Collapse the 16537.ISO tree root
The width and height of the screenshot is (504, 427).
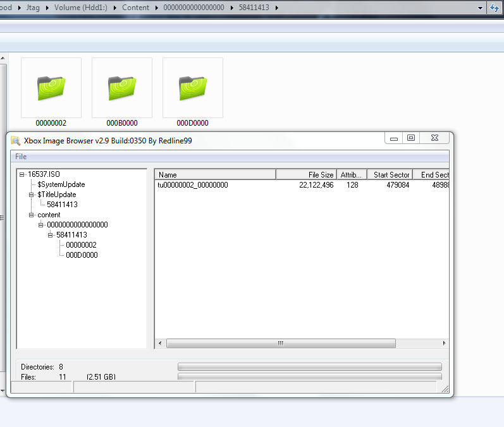tap(22, 174)
